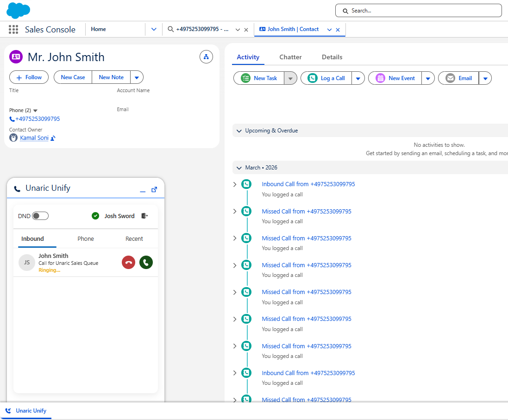508x420 pixels.
Task: Switch to the Details tab
Action: pyautogui.click(x=332, y=57)
